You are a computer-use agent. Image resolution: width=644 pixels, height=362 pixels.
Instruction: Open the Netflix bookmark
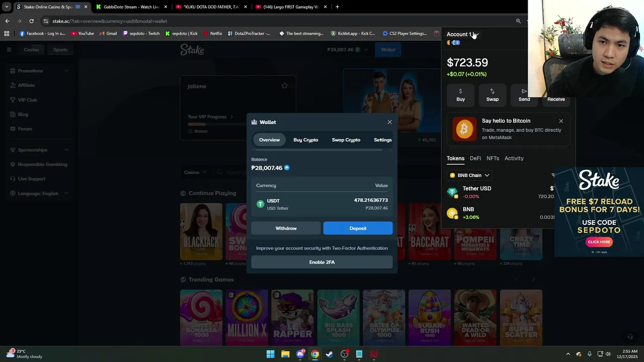(x=212, y=34)
